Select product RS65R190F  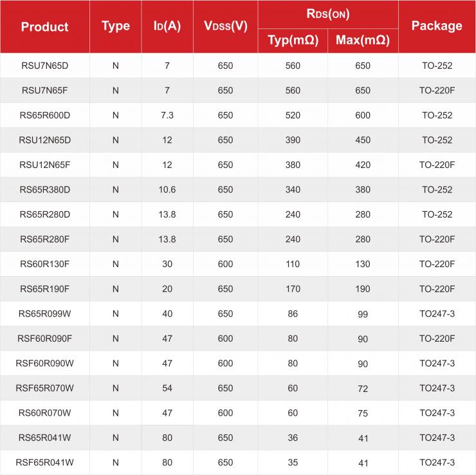[x=44, y=289]
